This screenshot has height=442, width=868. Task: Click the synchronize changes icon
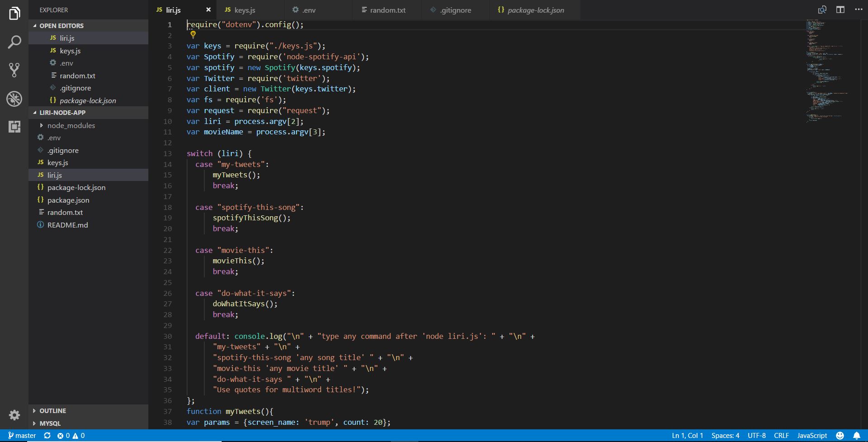tap(47, 435)
